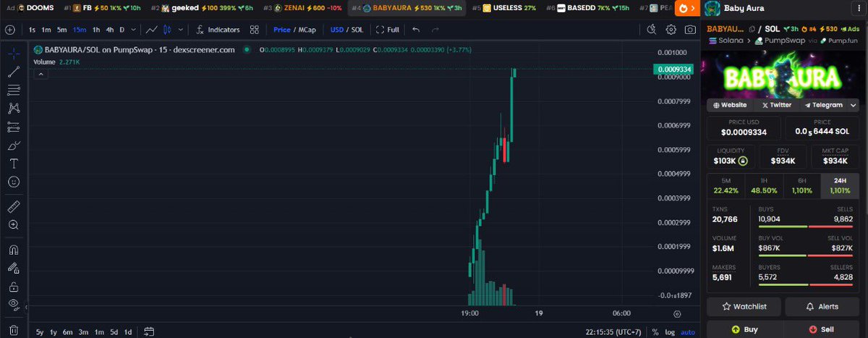Set chart denomination to USD

pos(337,30)
